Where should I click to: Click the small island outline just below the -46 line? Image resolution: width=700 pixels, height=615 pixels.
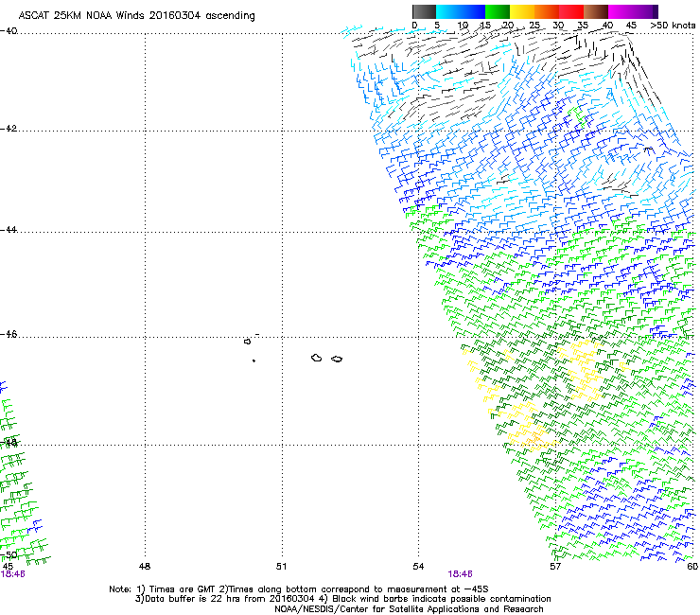(247, 342)
